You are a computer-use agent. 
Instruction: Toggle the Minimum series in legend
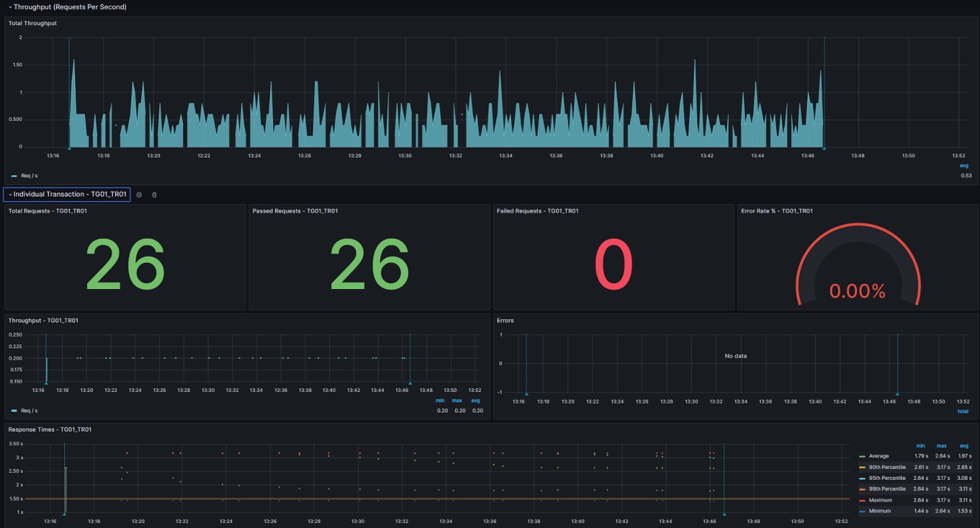880,511
